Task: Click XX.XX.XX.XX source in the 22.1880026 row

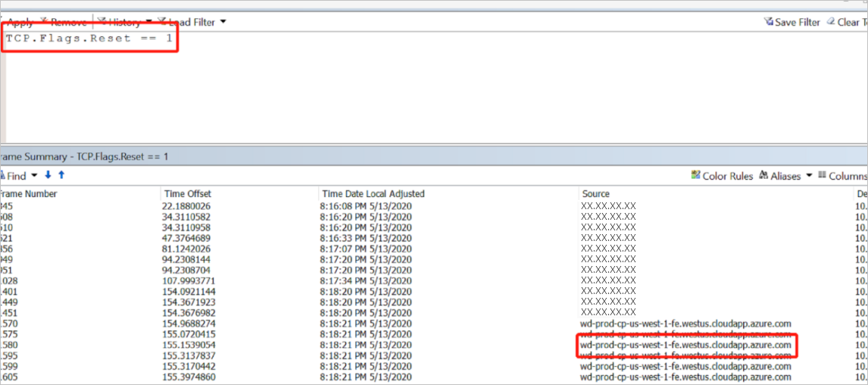Action: [608, 206]
